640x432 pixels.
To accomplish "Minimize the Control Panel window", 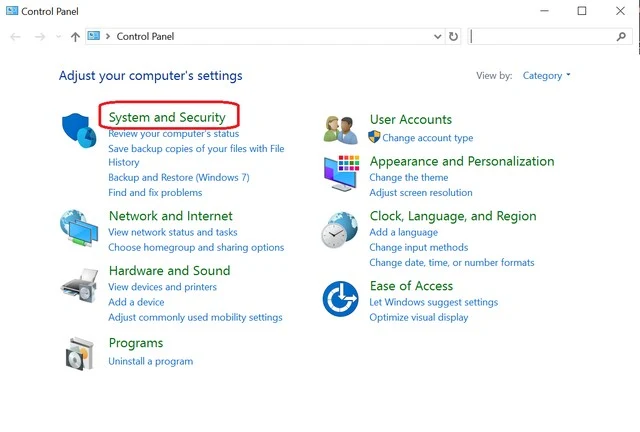I will [x=544, y=11].
